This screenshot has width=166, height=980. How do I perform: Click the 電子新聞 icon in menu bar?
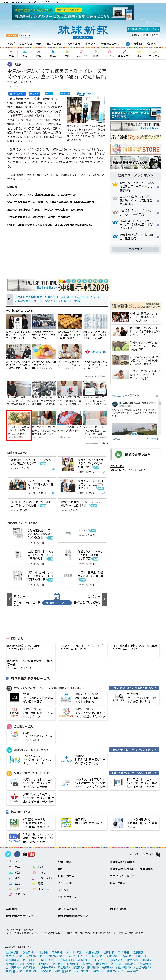(x=128, y=44)
